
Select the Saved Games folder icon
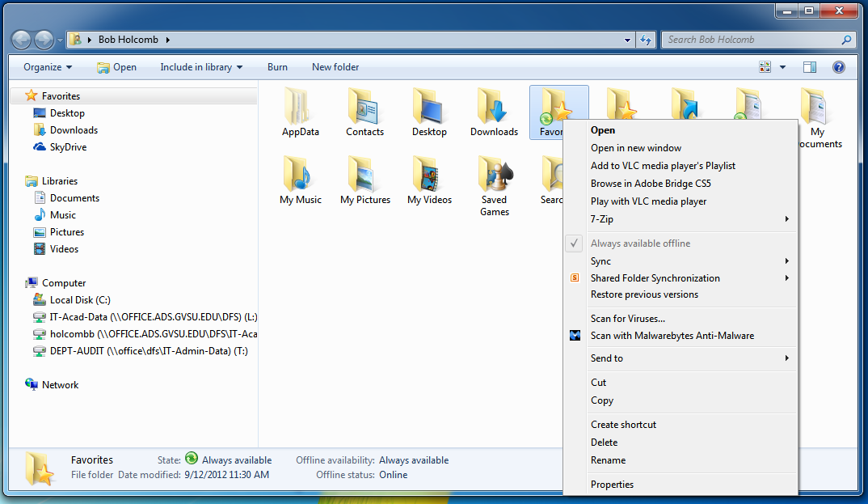494,174
